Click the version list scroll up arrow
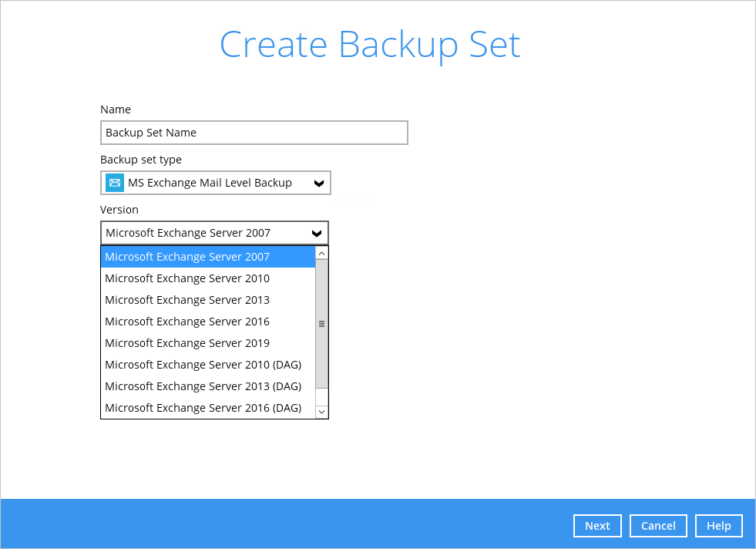This screenshot has height=549, width=756. pyautogui.click(x=321, y=253)
